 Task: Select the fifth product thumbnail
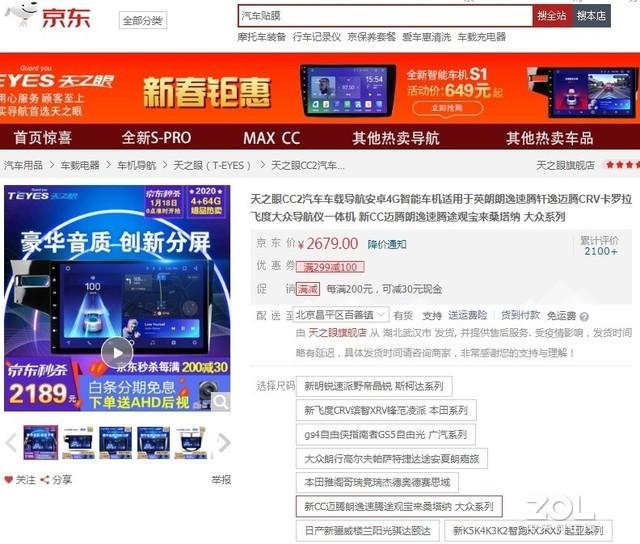point(191,442)
